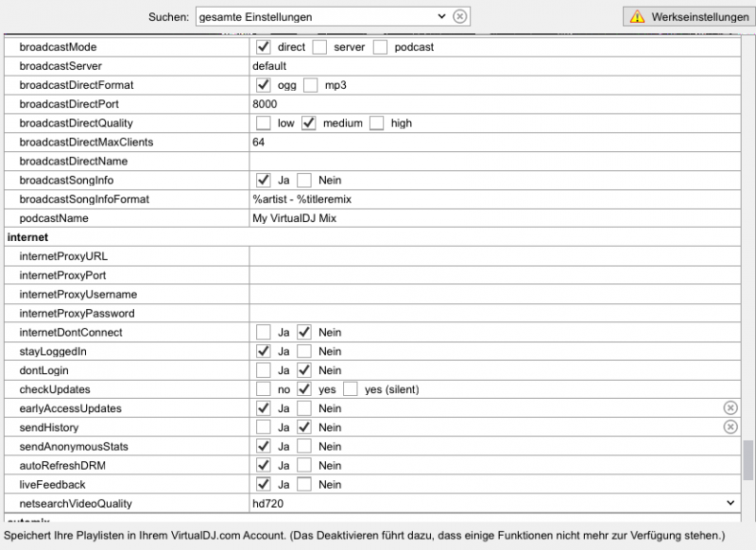Click the warning triangle icon on Werkseinstellungen
The width and height of the screenshot is (756, 550).
pyautogui.click(x=638, y=16)
